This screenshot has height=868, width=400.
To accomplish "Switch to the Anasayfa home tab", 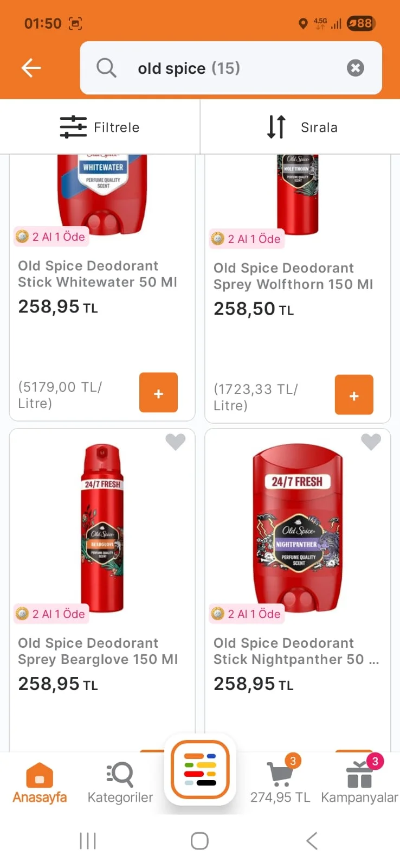I will pos(40,782).
